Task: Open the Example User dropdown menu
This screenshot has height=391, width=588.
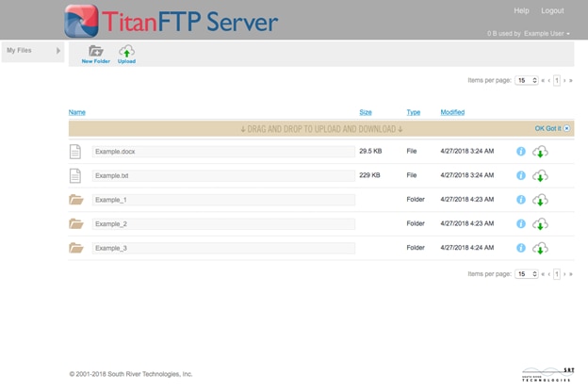Action: [x=547, y=34]
